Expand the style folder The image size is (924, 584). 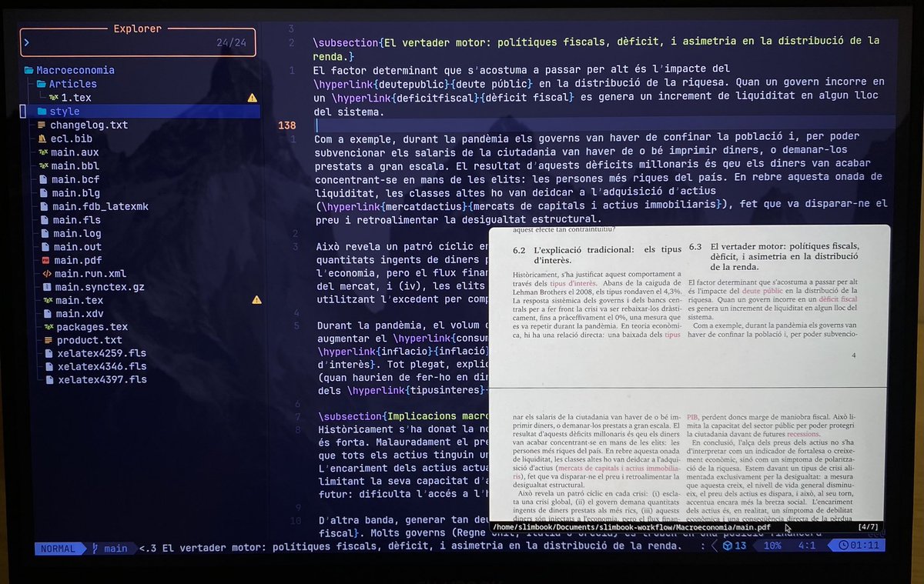65,112
